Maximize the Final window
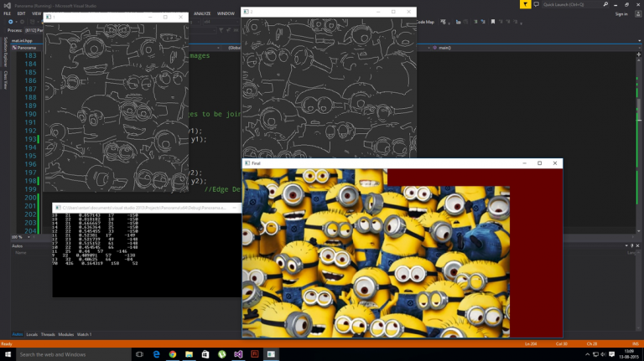The image size is (644, 361). (540, 163)
